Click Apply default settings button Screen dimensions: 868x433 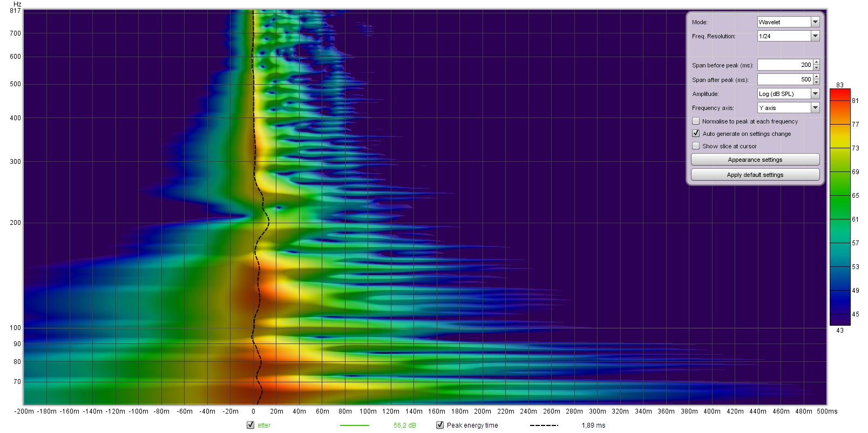point(755,175)
